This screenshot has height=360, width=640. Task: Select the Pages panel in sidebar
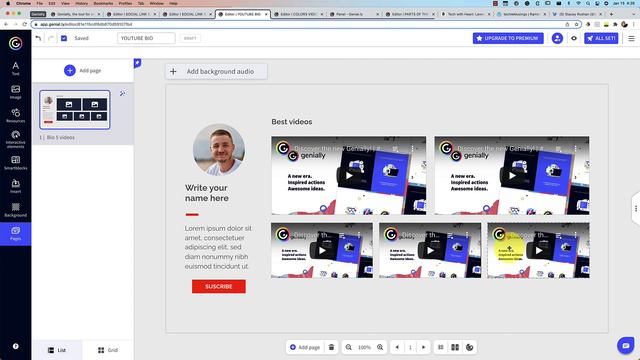(x=16, y=234)
